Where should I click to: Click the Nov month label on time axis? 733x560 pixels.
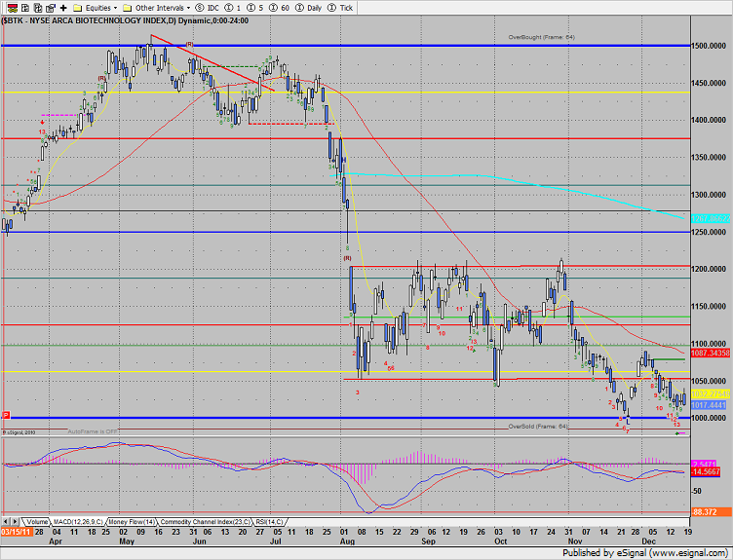(x=575, y=541)
